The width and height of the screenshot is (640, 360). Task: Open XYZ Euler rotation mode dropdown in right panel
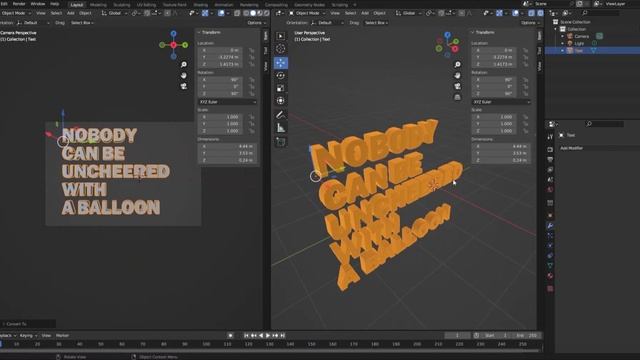[x=501, y=102]
